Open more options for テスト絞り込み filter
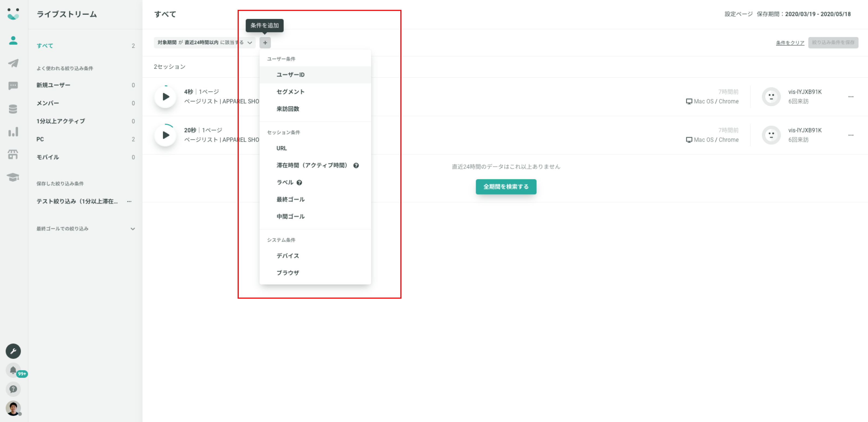Screen dimensions: 868x422 [x=129, y=201]
